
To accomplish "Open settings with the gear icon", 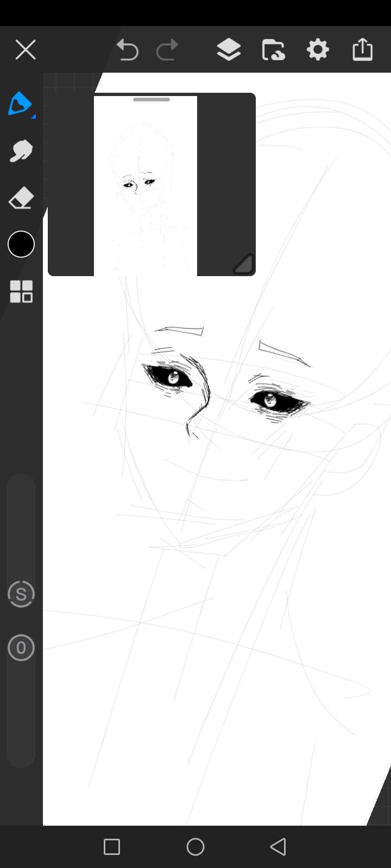I will pos(318,50).
